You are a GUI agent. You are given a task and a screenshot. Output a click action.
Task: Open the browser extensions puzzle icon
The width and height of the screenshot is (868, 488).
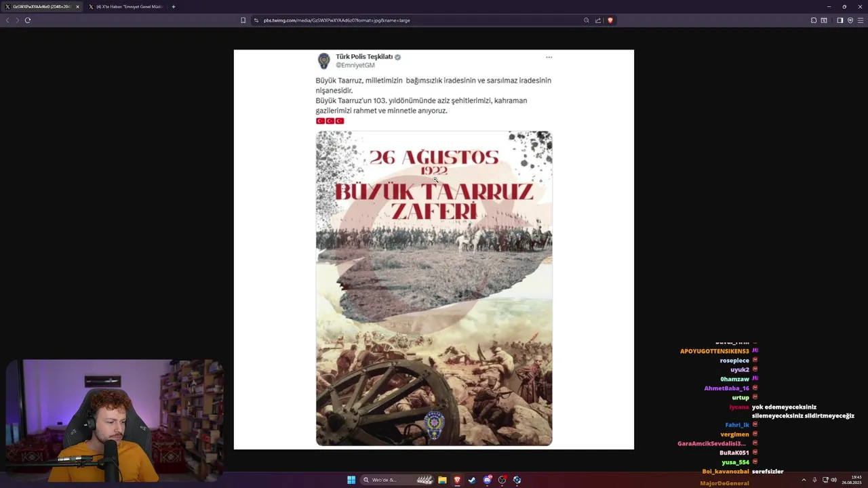coord(814,20)
